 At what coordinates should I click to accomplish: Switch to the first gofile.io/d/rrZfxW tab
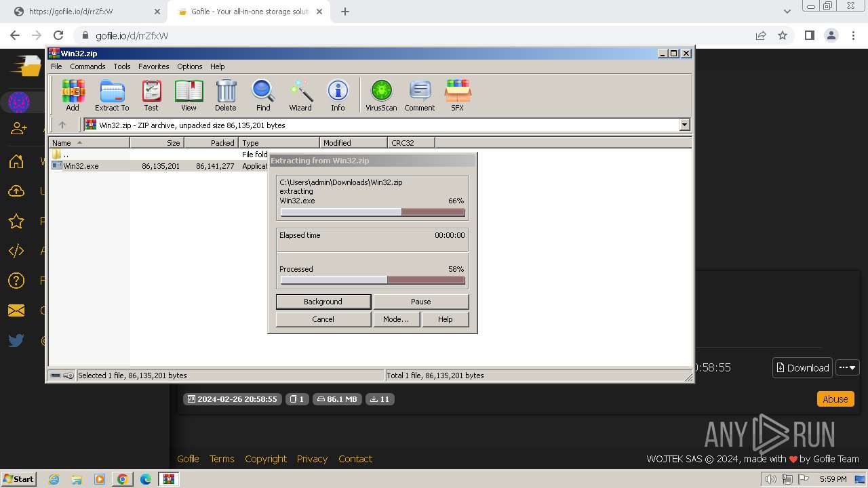click(85, 12)
